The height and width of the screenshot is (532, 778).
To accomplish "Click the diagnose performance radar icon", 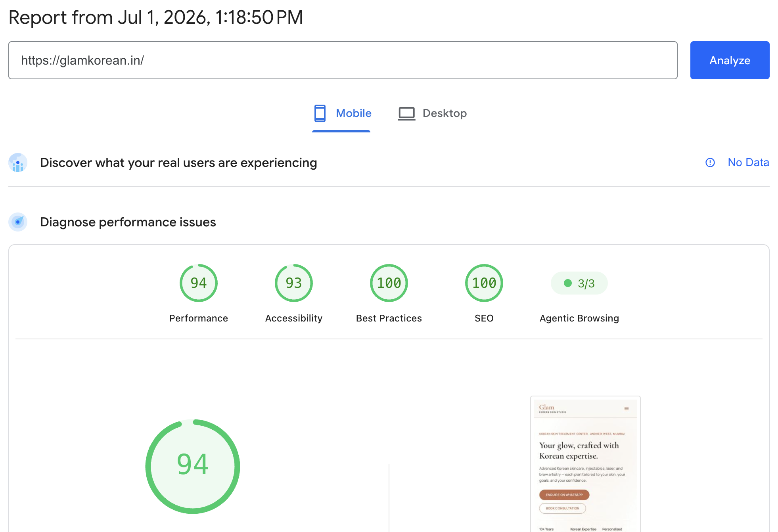I will pos(18,222).
